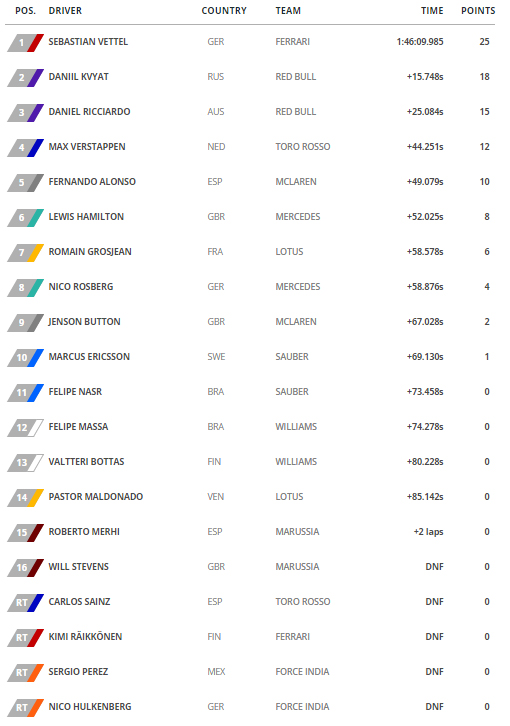Click FORCE INDIA team for Sergio Perez
Viewport: 510px width, 726px height.
(302, 672)
